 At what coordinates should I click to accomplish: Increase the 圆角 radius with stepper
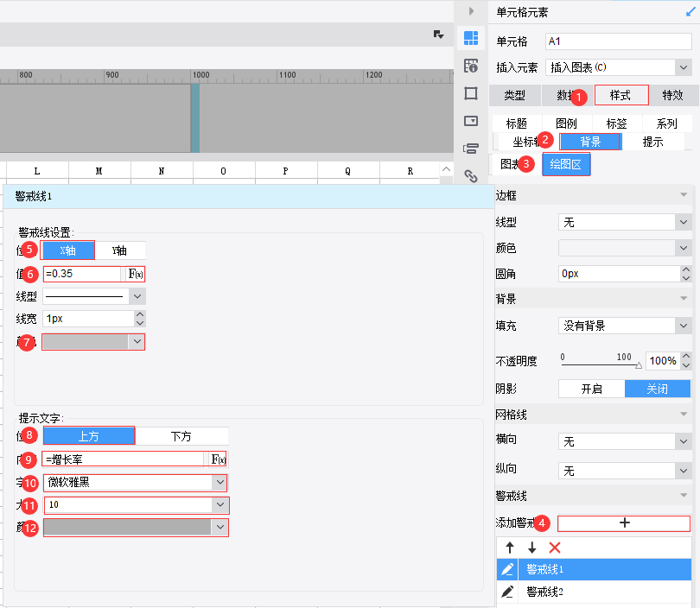click(x=686, y=269)
